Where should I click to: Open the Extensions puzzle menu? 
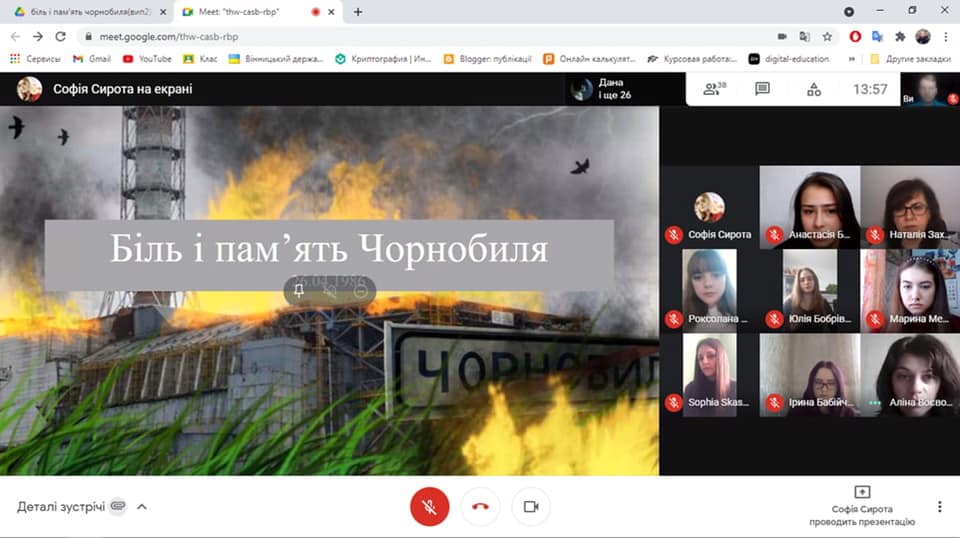coord(900,37)
